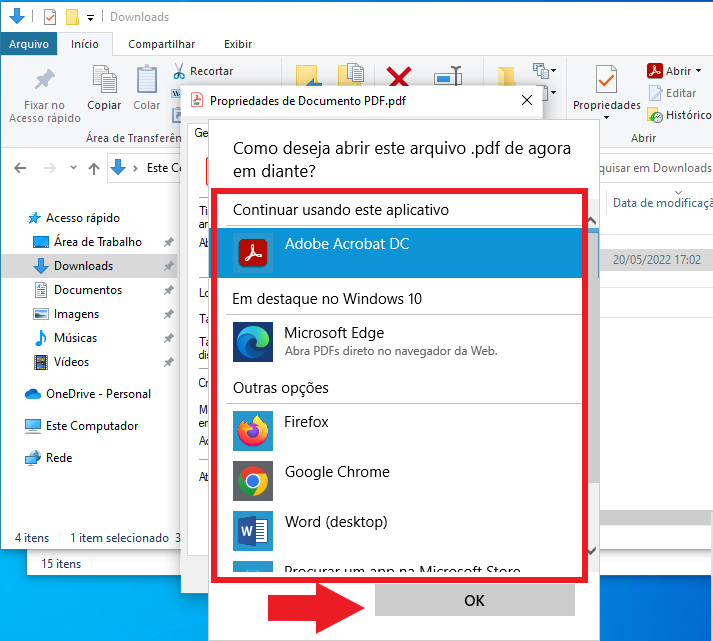Click the rename icon in ribbon
Viewport: 713px width, 641px height.
click(448, 76)
